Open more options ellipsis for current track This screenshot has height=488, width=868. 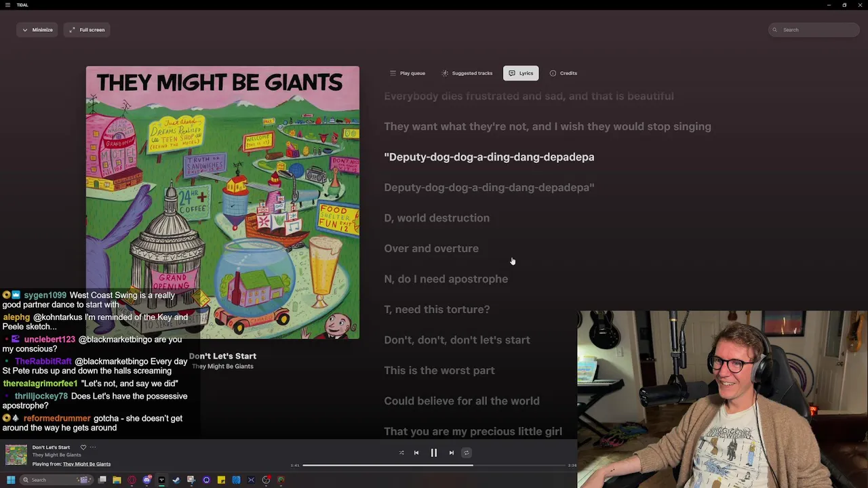click(93, 447)
